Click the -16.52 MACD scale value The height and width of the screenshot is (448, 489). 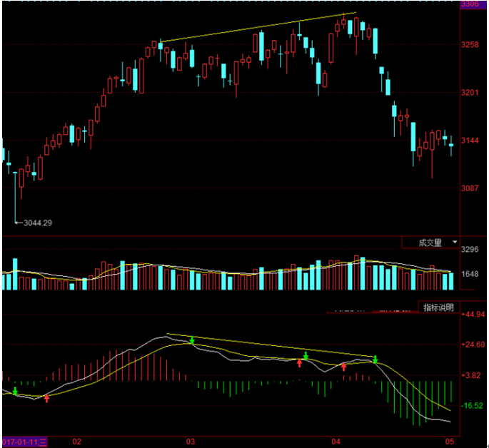point(473,405)
